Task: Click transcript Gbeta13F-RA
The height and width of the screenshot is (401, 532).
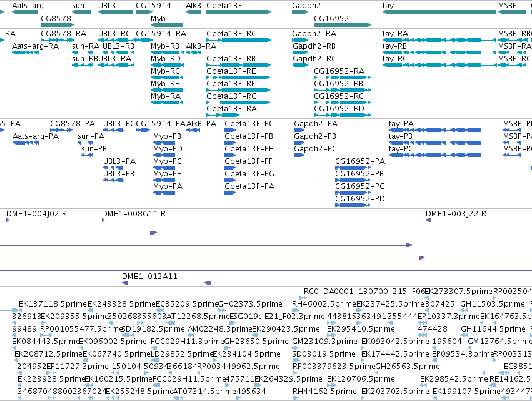Action: click(x=231, y=109)
